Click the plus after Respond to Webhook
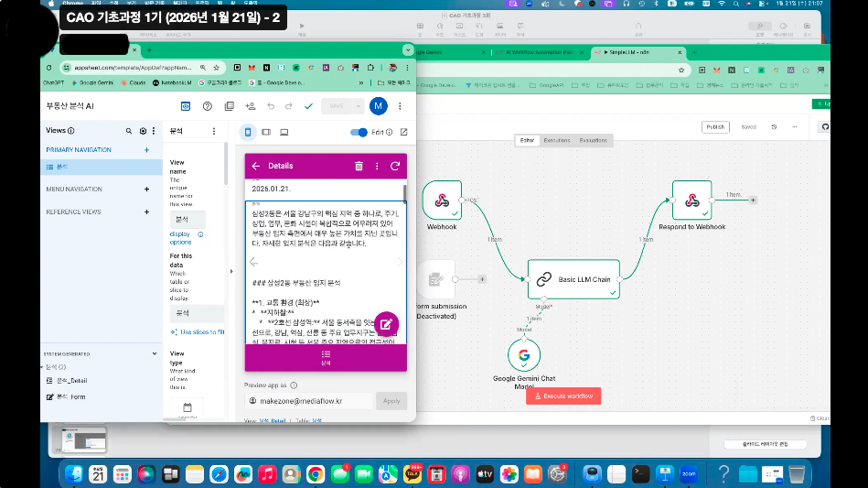 [x=753, y=200]
